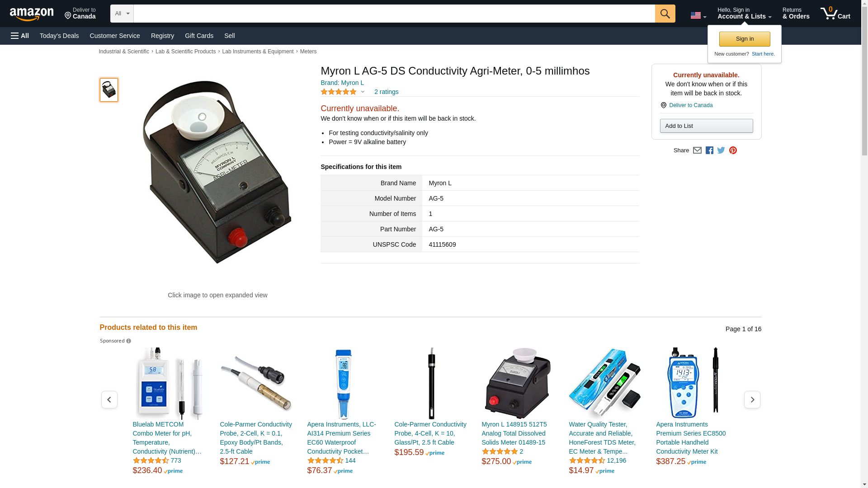Click the search magnifier Go button

coord(665,14)
